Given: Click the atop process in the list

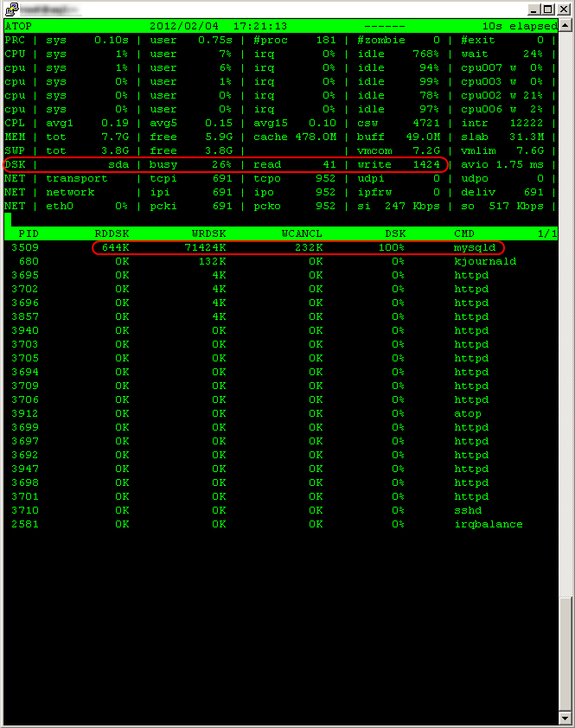Looking at the screenshot, I should [468, 413].
